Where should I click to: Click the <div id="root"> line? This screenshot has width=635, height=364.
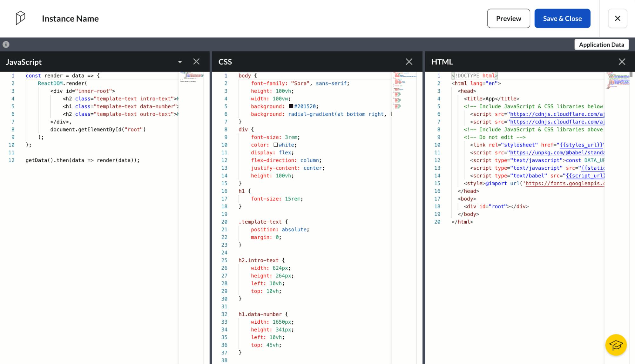coord(496,207)
